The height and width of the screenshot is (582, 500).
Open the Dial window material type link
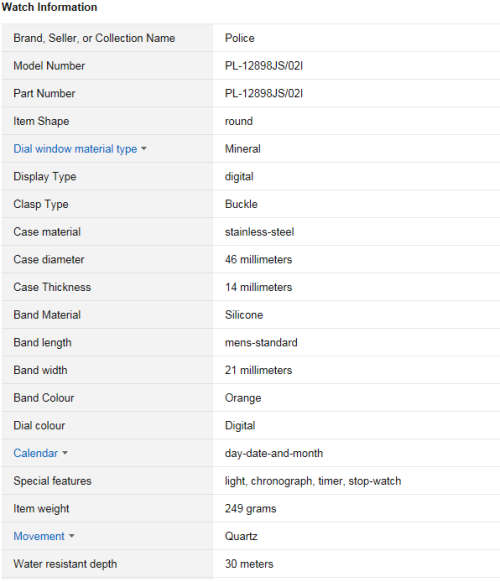point(75,149)
